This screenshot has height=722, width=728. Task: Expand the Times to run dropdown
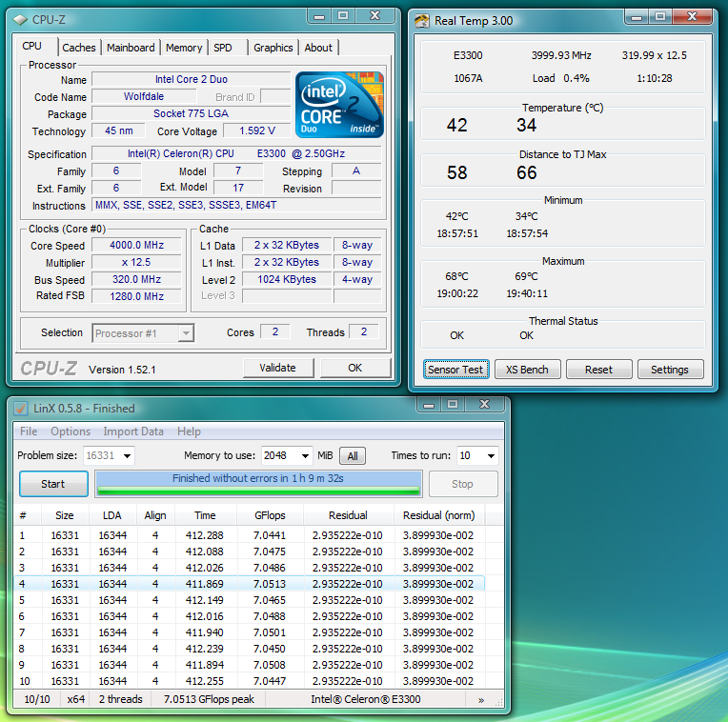(x=491, y=456)
